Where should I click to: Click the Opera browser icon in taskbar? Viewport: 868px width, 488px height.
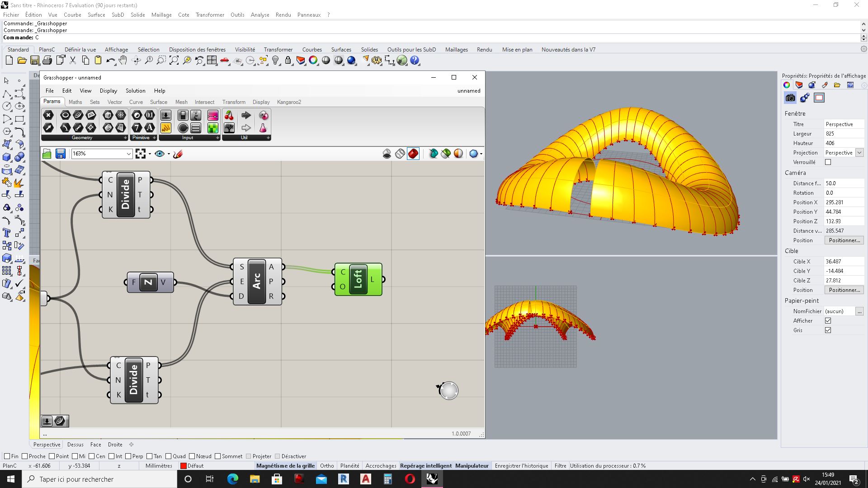coord(410,479)
